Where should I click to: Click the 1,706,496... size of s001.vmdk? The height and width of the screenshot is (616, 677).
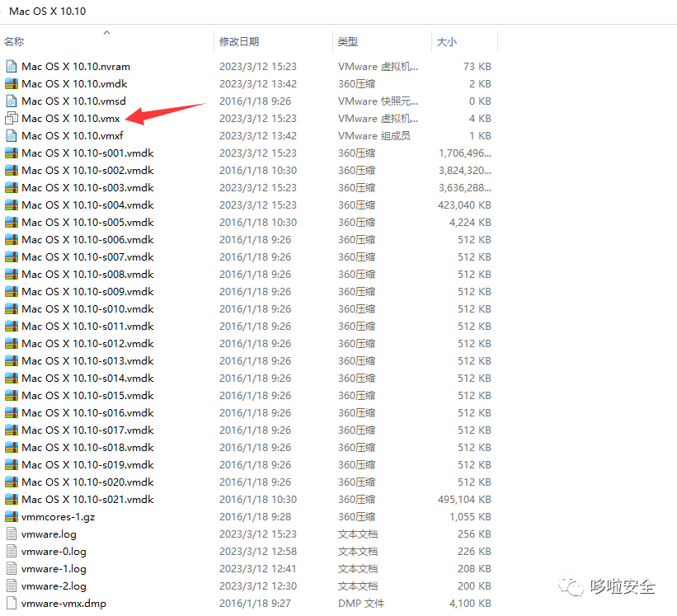point(465,153)
